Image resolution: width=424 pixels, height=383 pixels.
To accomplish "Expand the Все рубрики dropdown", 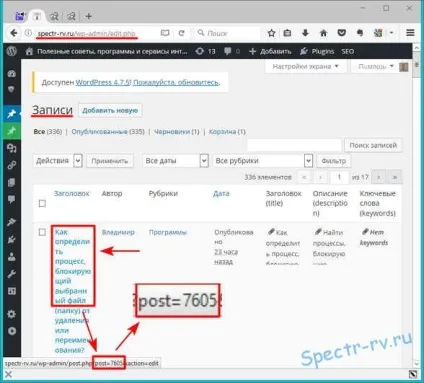I will click(x=263, y=161).
